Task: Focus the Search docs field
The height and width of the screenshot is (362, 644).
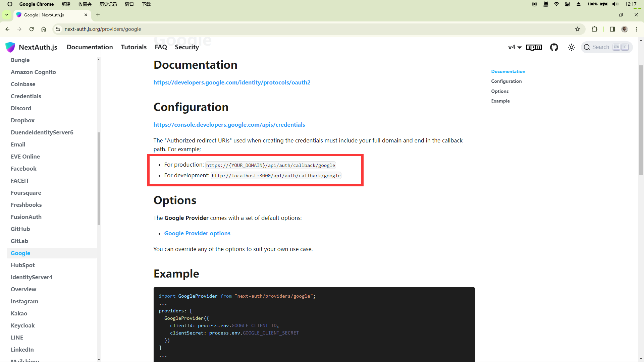Action: (x=607, y=47)
